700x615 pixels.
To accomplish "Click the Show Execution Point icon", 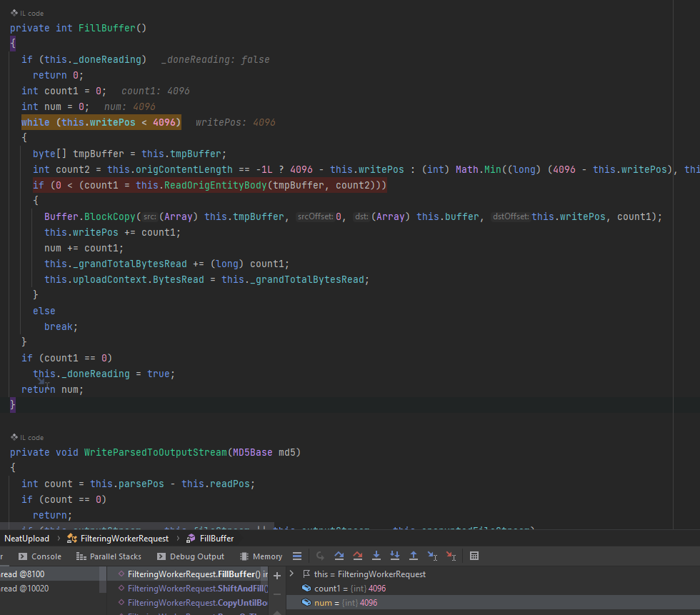I will 321,556.
